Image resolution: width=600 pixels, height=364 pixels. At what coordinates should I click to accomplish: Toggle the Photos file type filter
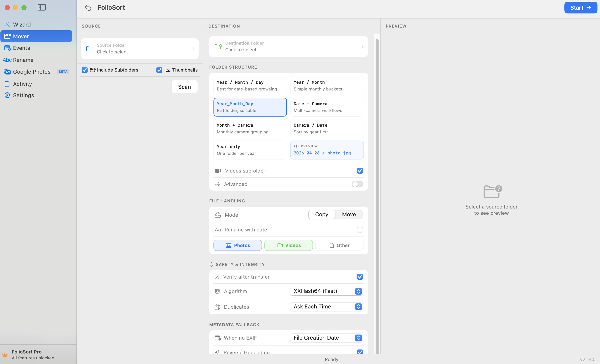[238, 245]
